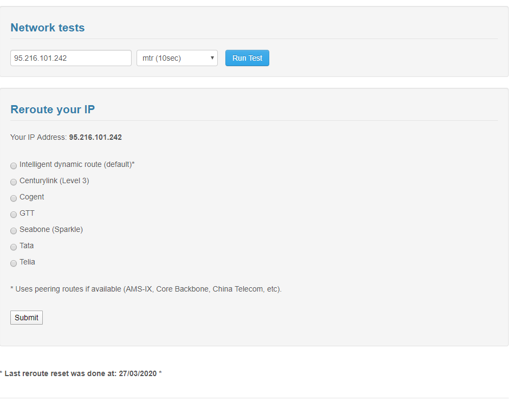
Task: Click the 'Centurylink (Level 3)' label text
Action: (x=54, y=180)
